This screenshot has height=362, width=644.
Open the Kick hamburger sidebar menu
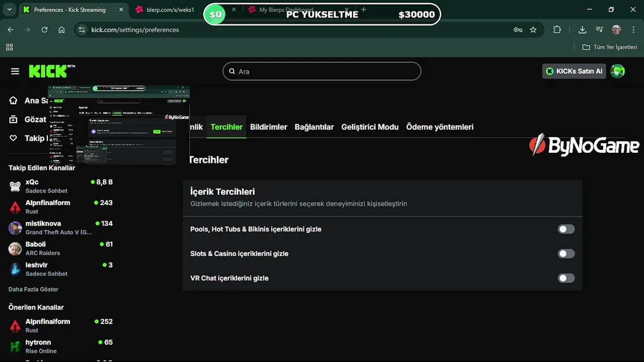coord(15,71)
